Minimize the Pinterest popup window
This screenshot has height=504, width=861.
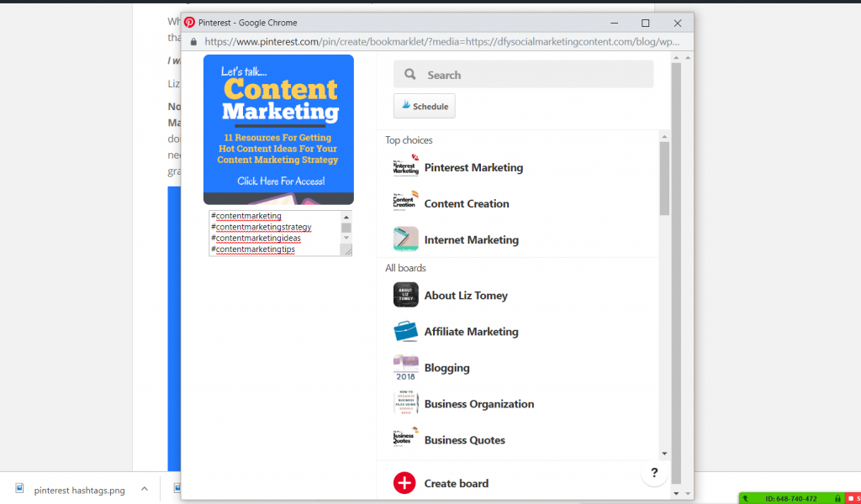coord(615,23)
